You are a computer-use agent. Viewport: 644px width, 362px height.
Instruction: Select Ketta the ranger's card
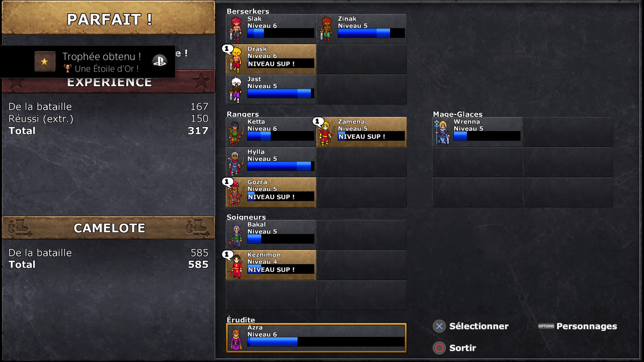pyautogui.click(x=271, y=132)
